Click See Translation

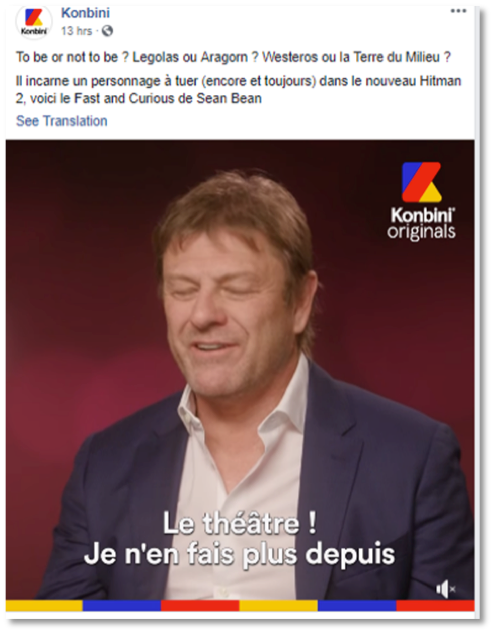62,121
